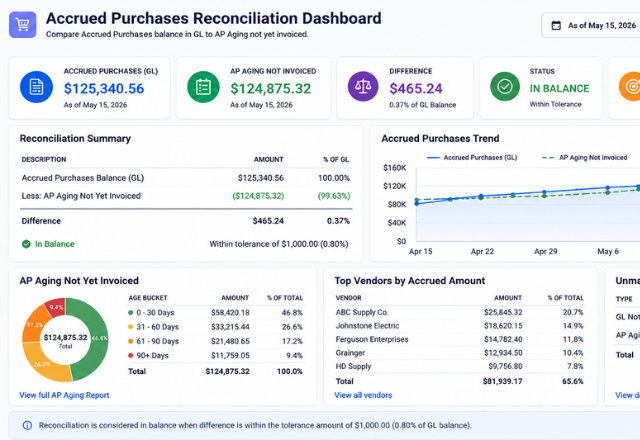Click the Top Vendors by Accrued Amount heading
This screenshot has height=440, width=640.
(409, 281)
